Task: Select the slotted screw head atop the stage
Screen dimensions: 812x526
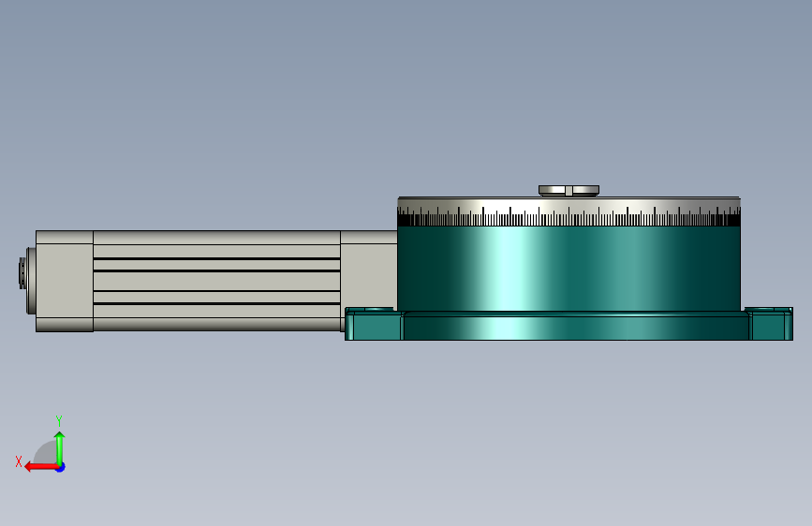Action: pos(568,191)
